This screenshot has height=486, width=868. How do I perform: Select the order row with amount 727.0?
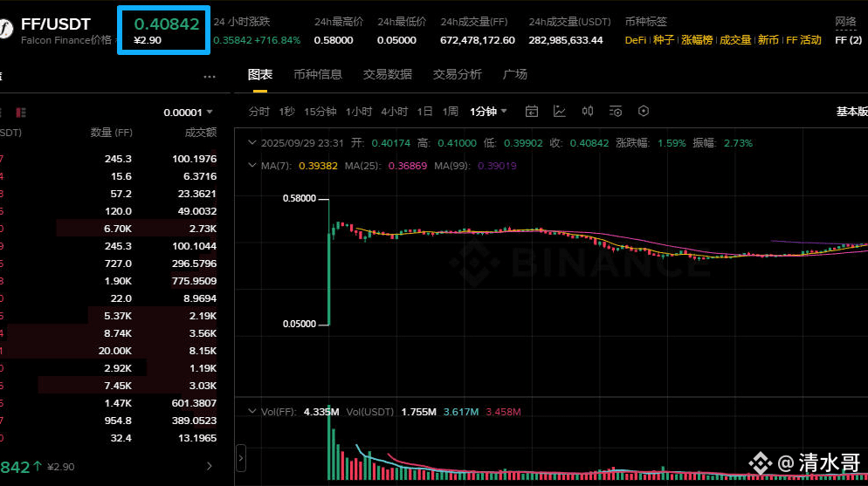tap(108, 264)
